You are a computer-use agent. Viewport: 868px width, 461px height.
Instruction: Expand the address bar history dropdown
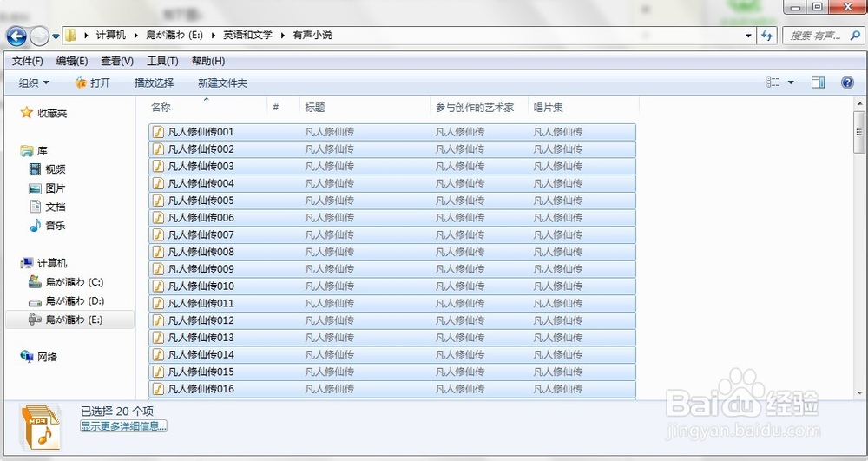[x=748, y=36]
